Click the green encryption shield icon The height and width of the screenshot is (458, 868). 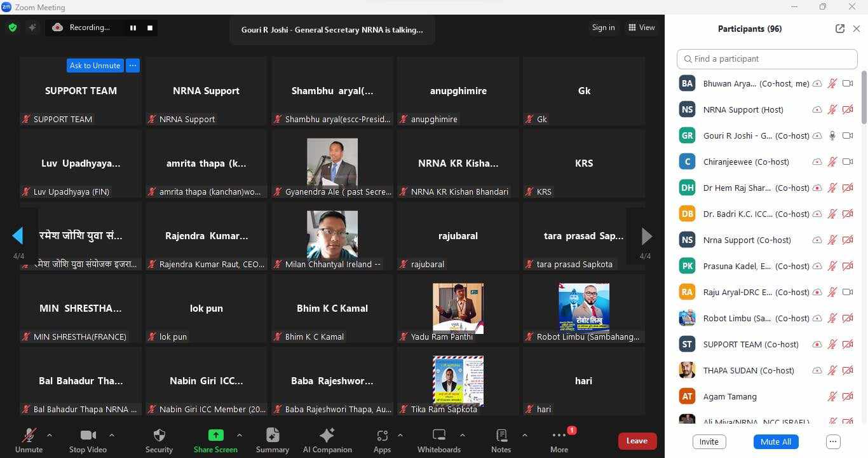13,27
